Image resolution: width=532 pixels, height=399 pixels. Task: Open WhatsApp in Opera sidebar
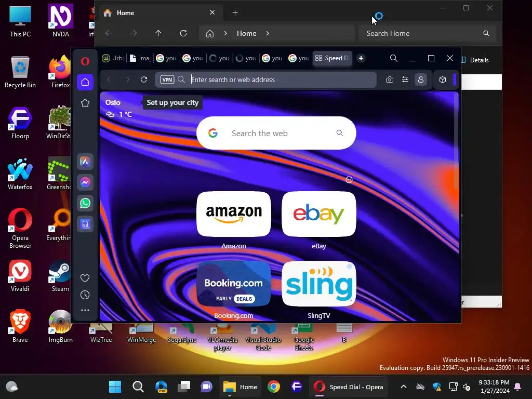[85, 203]
